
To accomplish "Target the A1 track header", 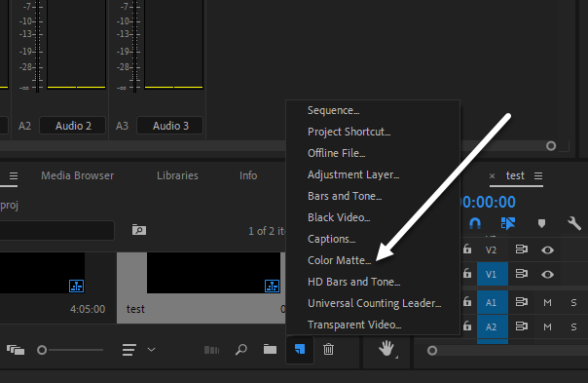I will [492, 302].
